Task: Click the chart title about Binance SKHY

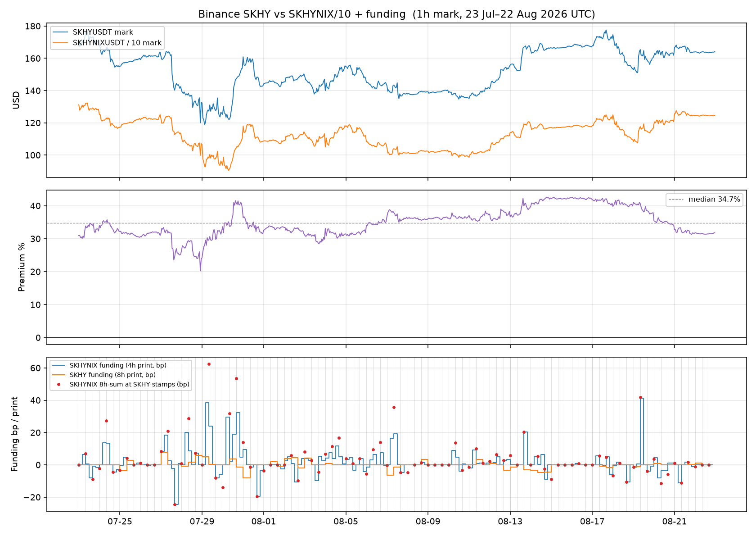Action: coord(396,14)
